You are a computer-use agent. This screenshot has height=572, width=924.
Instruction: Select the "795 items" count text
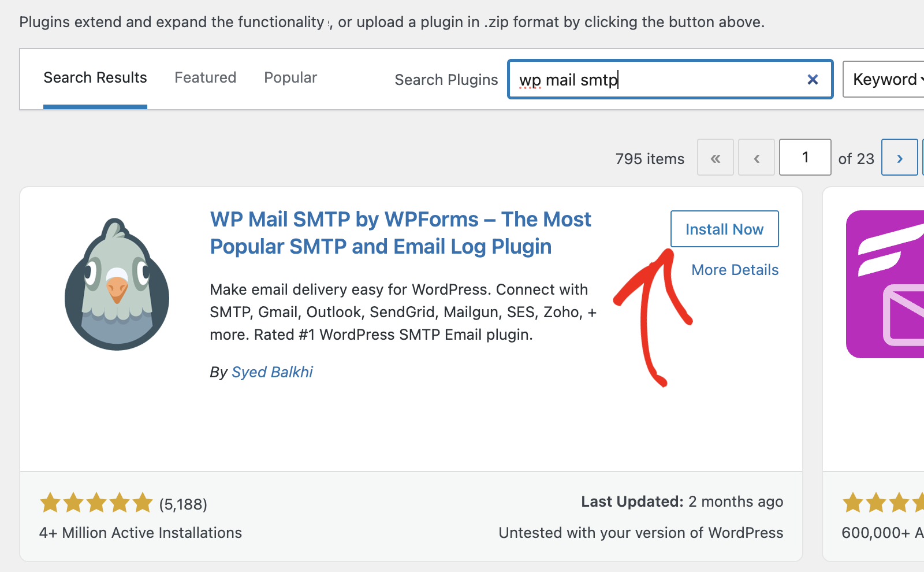650,159
